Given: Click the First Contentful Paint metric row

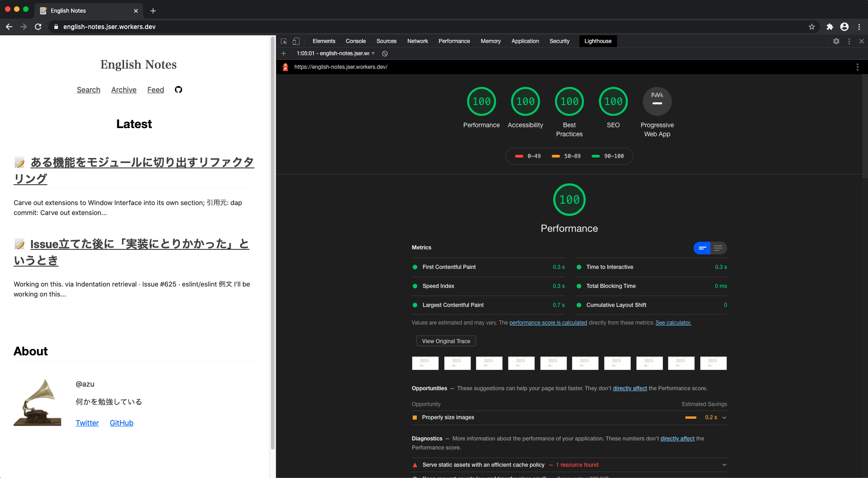Looking at the screenshot, I should point(488,267).
